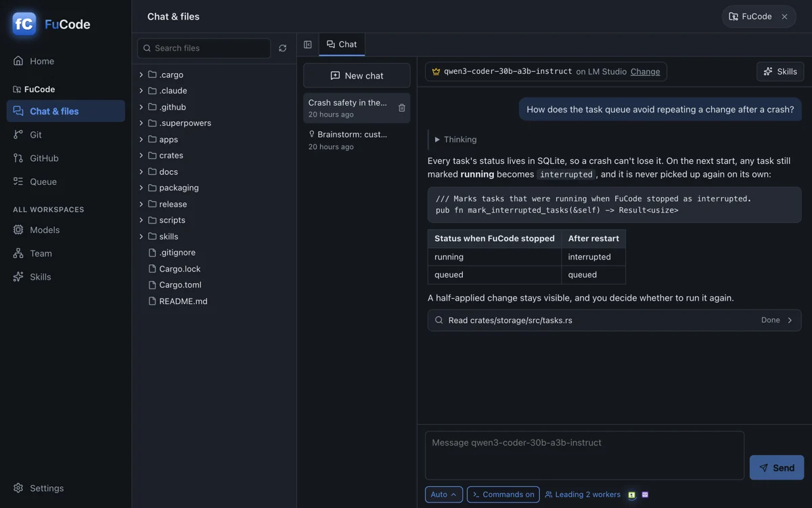
Task: Close the FuCode workspace chip
Action: (784, 17)
